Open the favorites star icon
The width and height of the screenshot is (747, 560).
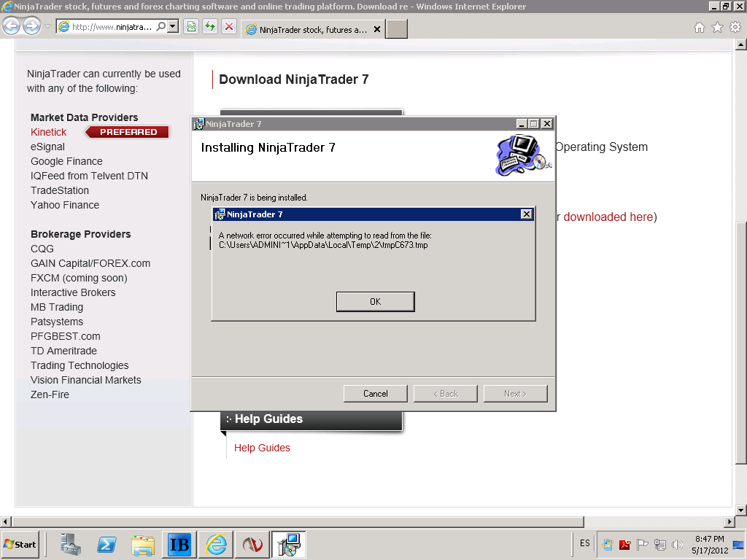click(x=718, y=28)
